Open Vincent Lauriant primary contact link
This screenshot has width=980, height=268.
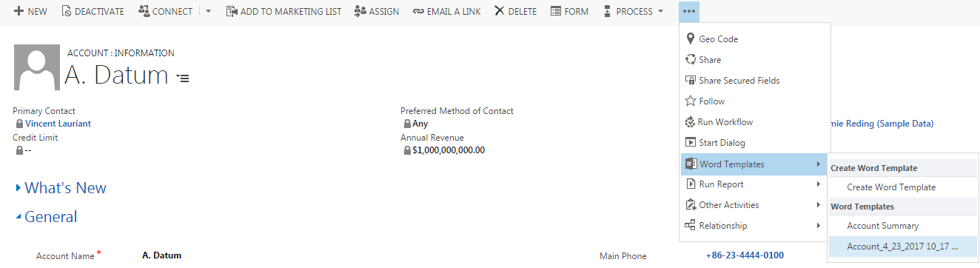[58, 124]
